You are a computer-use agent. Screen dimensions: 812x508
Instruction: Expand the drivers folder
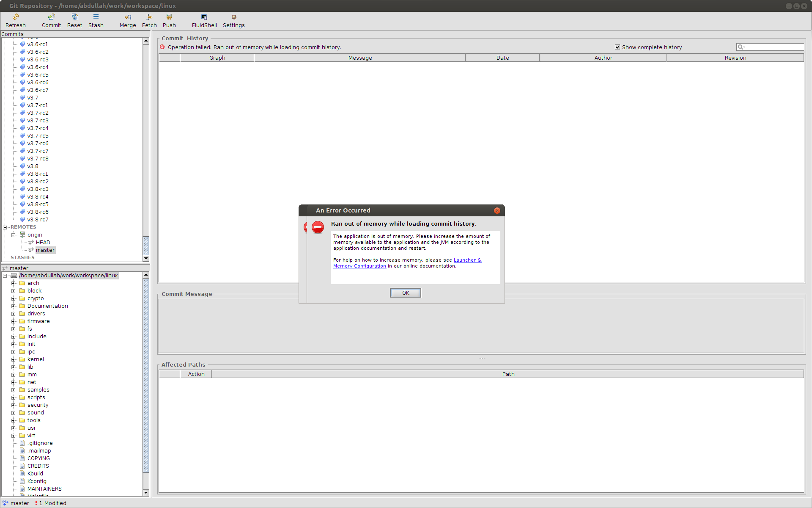(x=13, y=314)
